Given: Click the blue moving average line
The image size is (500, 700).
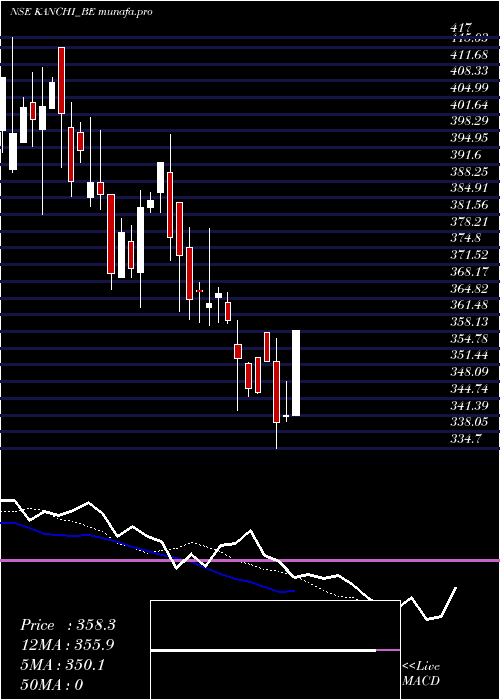Looking at the screenshot, I should pos(147,558).
